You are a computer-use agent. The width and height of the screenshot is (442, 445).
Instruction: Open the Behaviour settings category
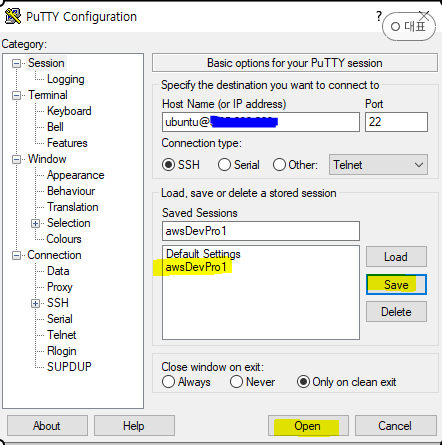click(71, 191)
